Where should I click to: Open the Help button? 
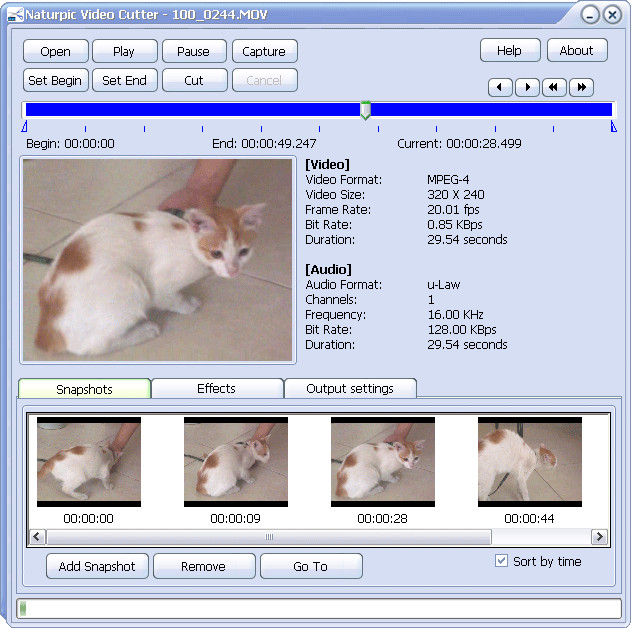coord(510,50)
